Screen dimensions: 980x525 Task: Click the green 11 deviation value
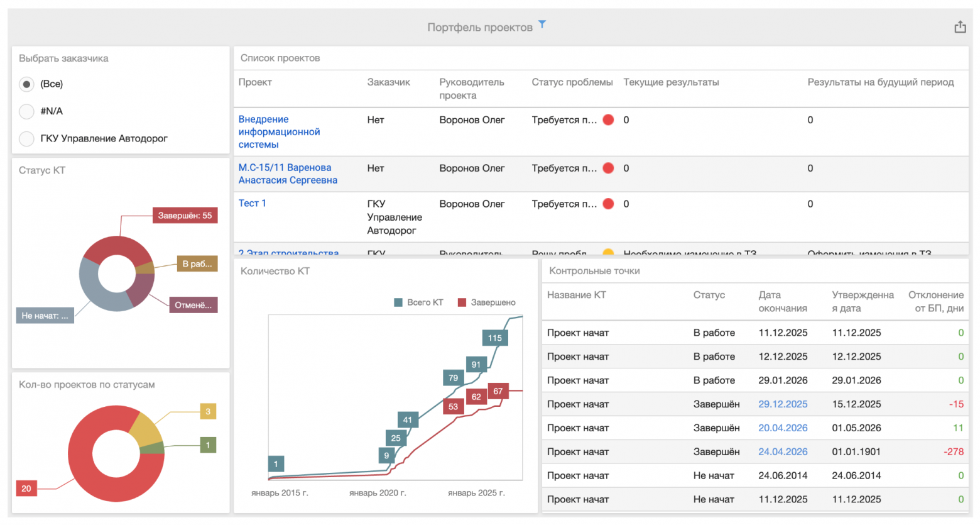coord(958,428)
